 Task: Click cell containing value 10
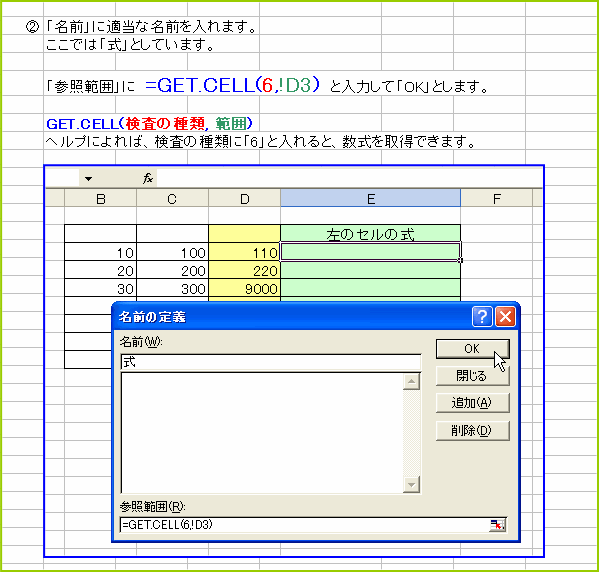(100, 252)
